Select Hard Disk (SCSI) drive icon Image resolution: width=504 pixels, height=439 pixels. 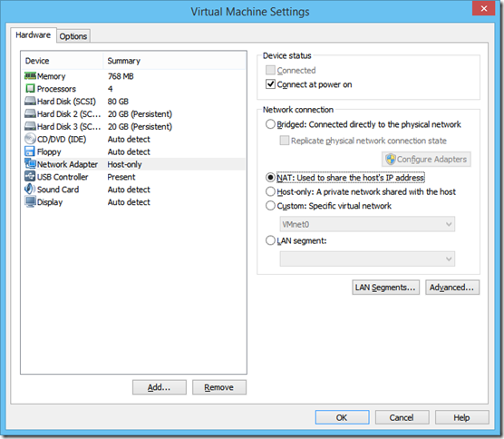point(30,102)
